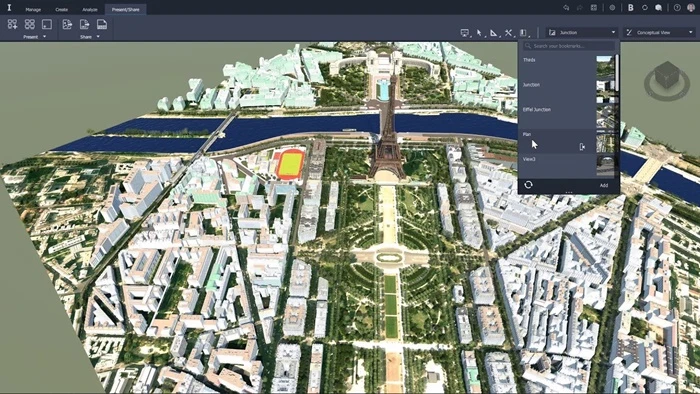Expand the Share group dropdown arrow
The width and height of the screenshot is (700, 394).
point(98,37)
